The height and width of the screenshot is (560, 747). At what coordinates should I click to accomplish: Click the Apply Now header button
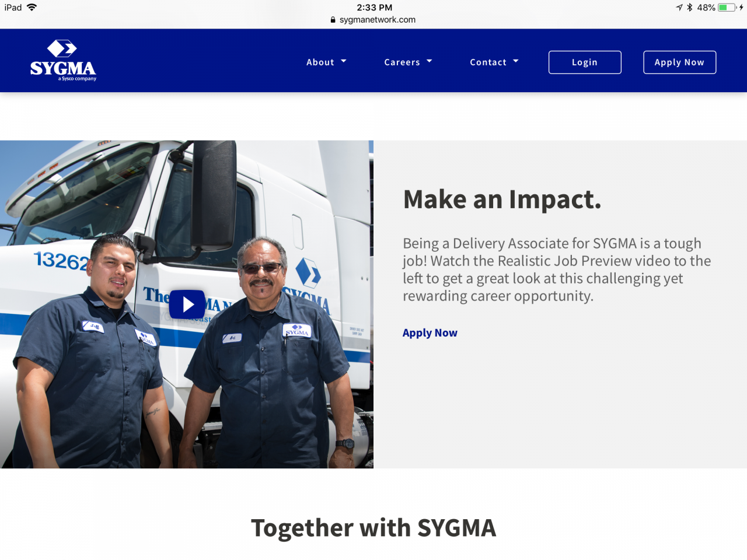(x=679, y=62)
